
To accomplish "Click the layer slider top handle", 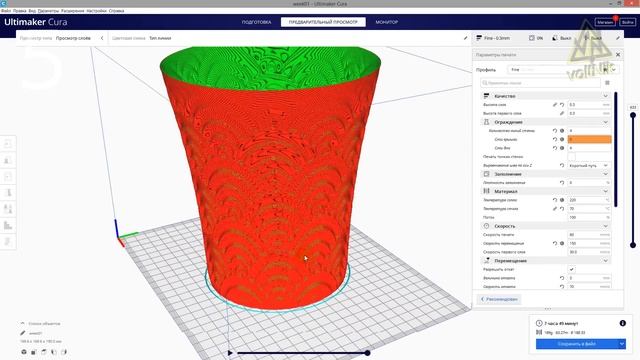I will click(633, 116).
